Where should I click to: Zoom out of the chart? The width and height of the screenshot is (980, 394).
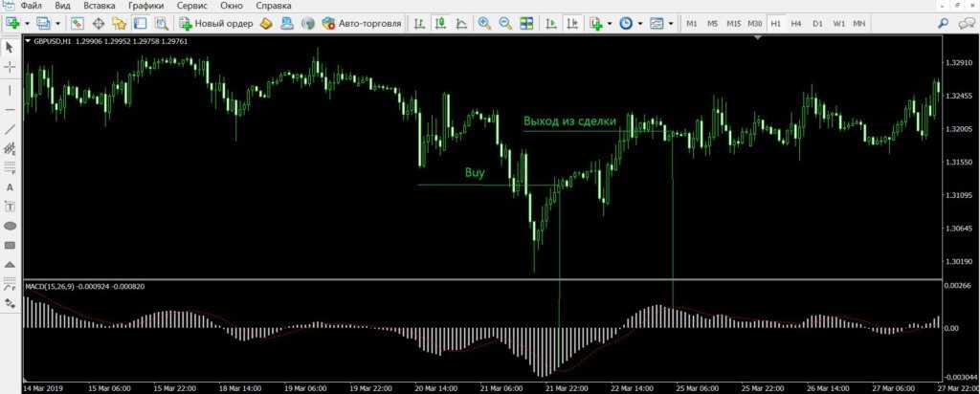504,23
